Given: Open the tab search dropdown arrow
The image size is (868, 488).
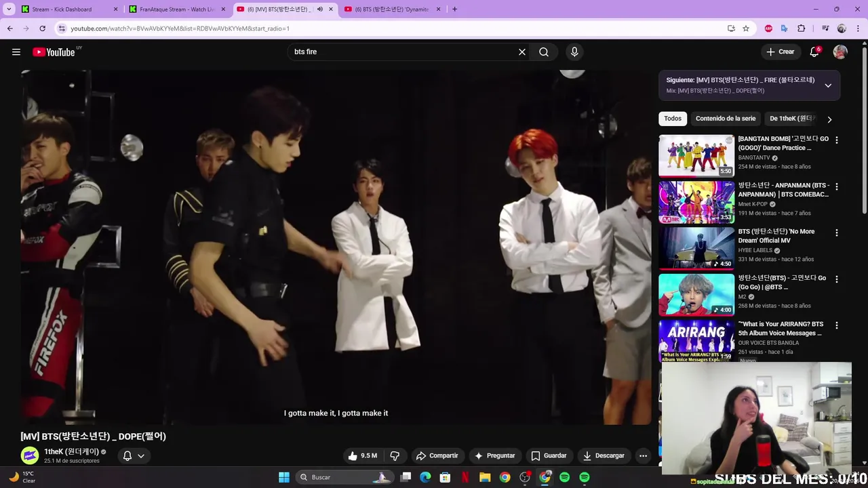Looking at the screenshot, I should 9,9.
